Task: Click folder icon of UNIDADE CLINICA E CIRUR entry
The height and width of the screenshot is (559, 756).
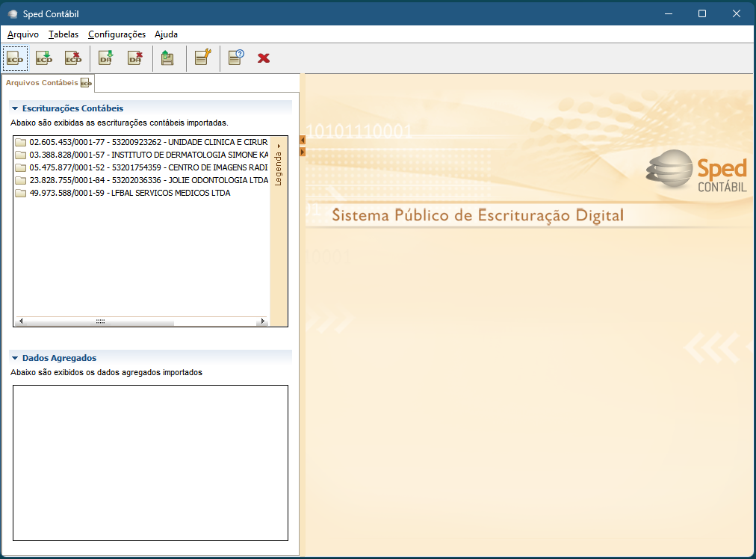Action: (20, 142)
